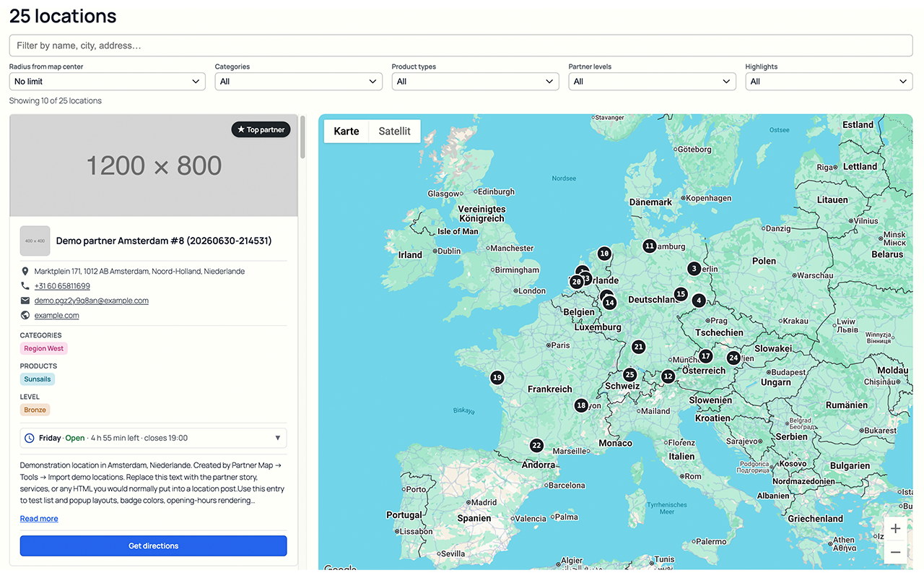Click the Spanien label on map
Image resolution: width=924 pixels, height=578 pixels.
pyautogui.click(x=474, y=518)
